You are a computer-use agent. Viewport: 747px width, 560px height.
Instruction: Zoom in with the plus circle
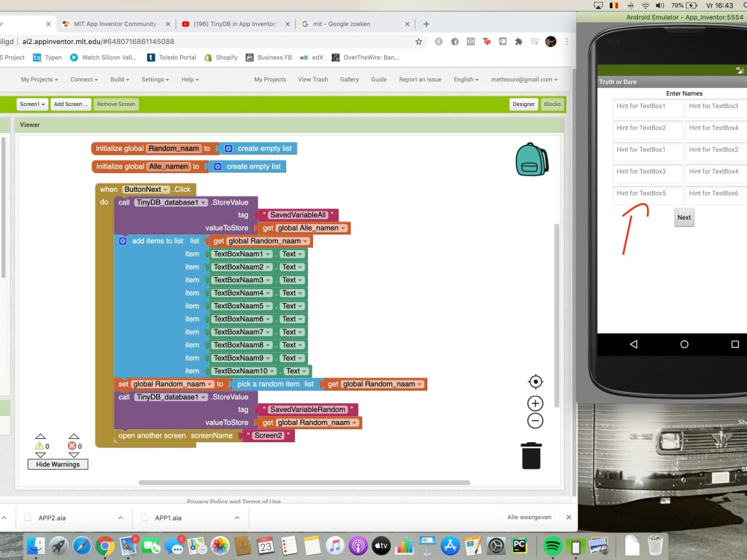point(536,404)
